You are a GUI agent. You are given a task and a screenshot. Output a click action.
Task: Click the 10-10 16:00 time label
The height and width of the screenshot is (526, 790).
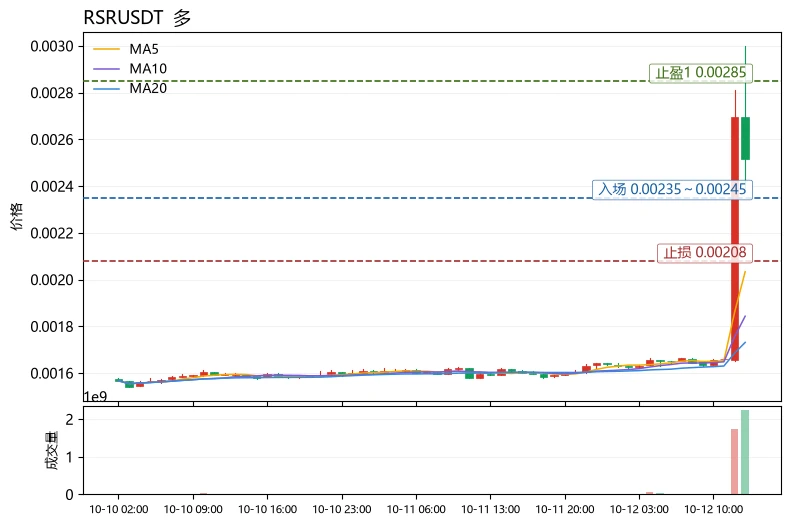coord(268,509)
